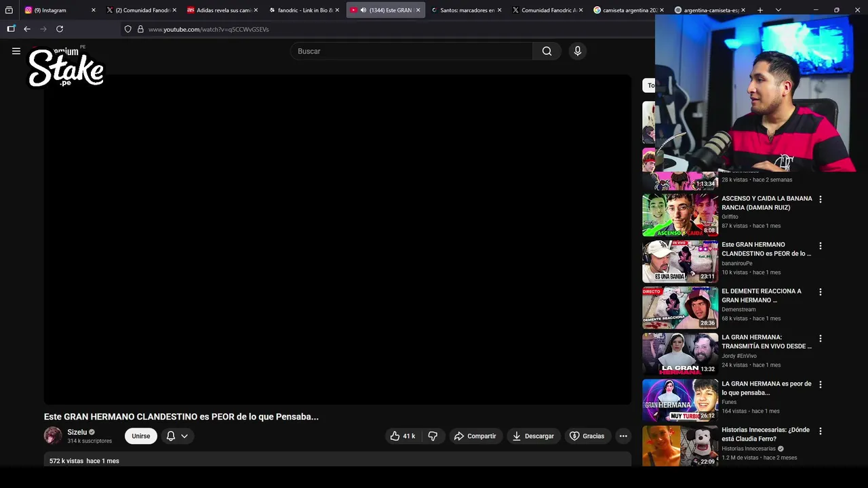
Task: Open title LA GRAN HERMANA es peor de lo que pensaba
Action: click(766, 388)
